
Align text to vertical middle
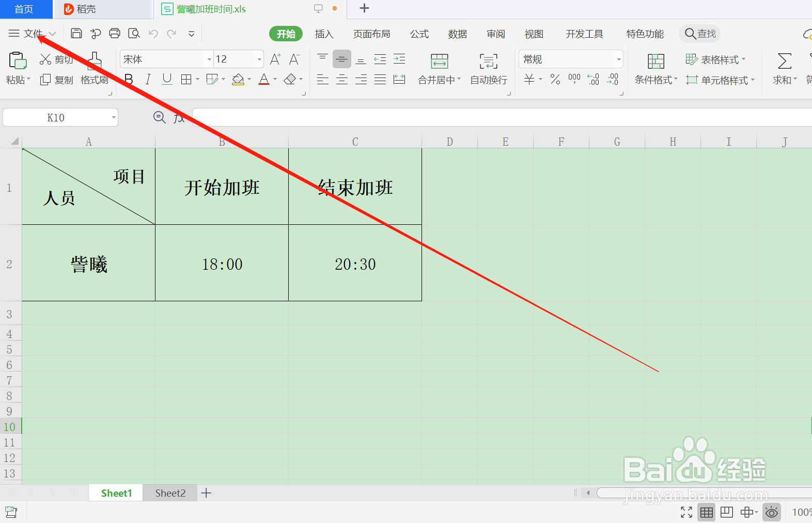point(342,59)
